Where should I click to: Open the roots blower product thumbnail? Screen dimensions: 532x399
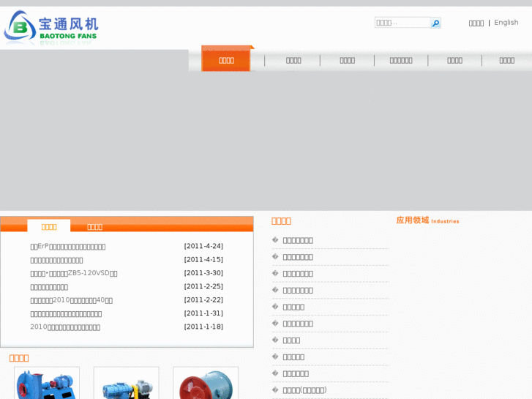[126, 383]
